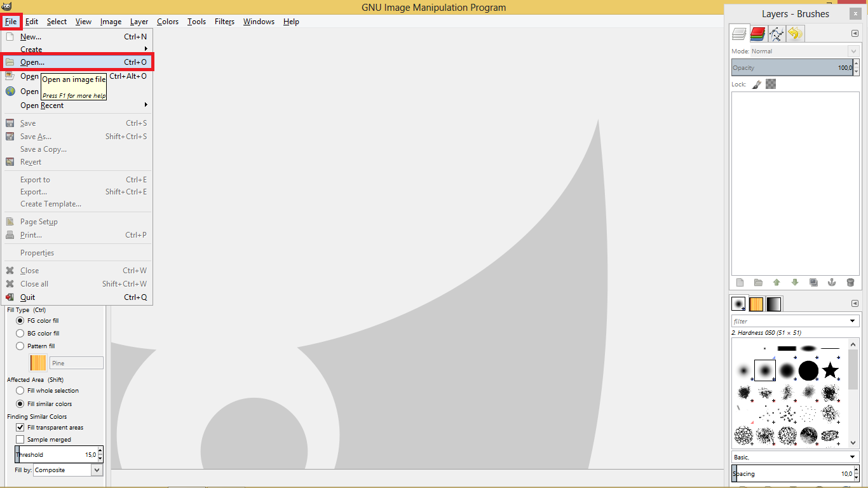Screen dimensions: 868x488
Task: Expand the brush filter dropdown arrow
Action: pos(853,321)
